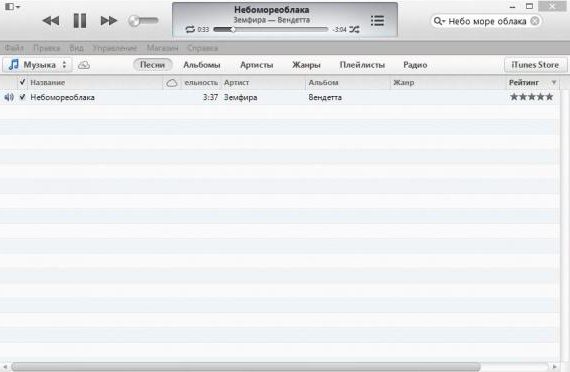Skip to the next track
This screenshot has width=570, height=372.
109,21
